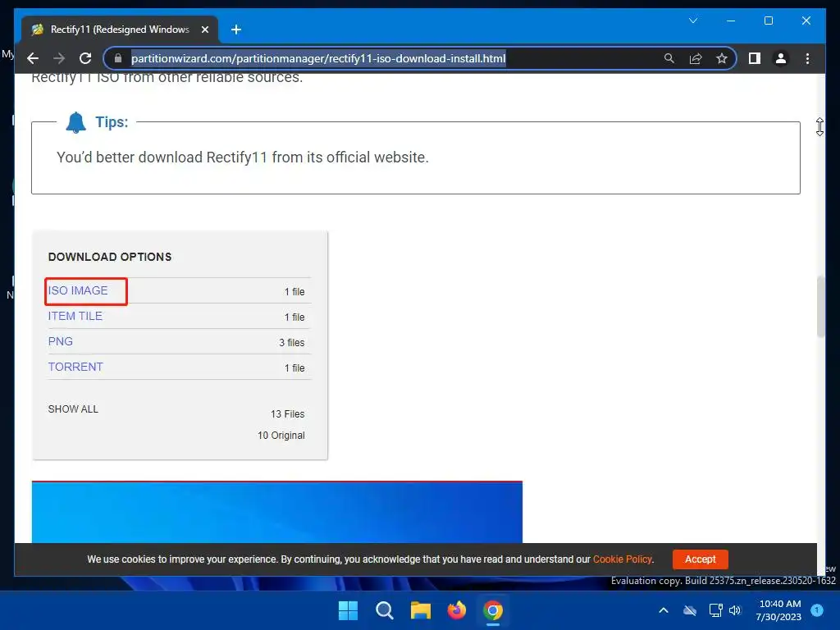
Task: Click 'You'd better download Rectify11' sentence
Action: (x=243, y=157)
